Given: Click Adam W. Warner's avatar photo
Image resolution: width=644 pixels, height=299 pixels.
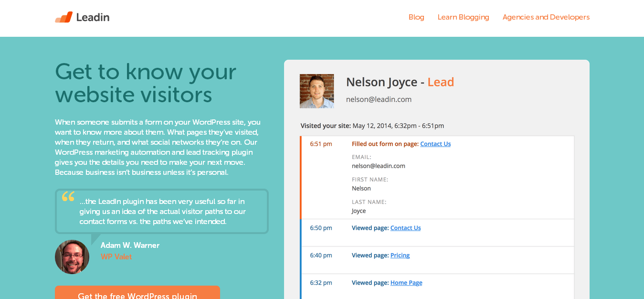Looking at the screenshot, I should [x=72, y=257].
